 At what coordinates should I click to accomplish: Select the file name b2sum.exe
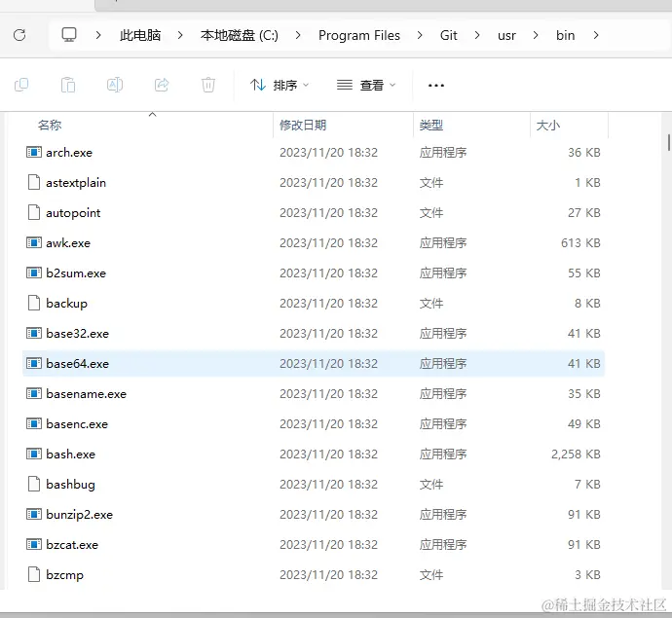click(76, 273)
